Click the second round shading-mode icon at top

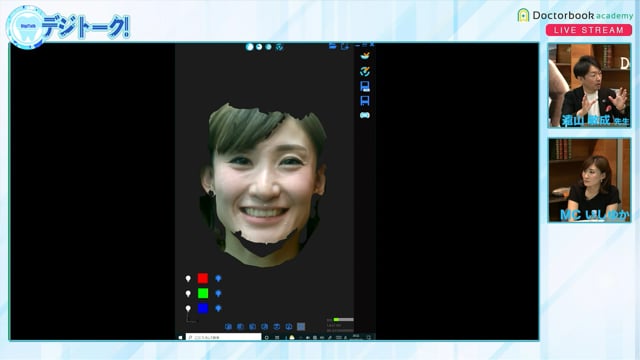tap(259, 47)
